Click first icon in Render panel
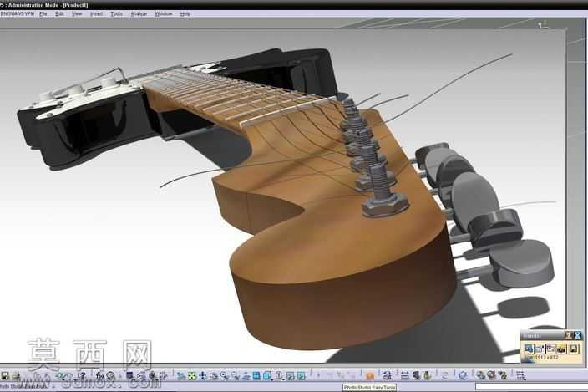 (x=529, y=349)
